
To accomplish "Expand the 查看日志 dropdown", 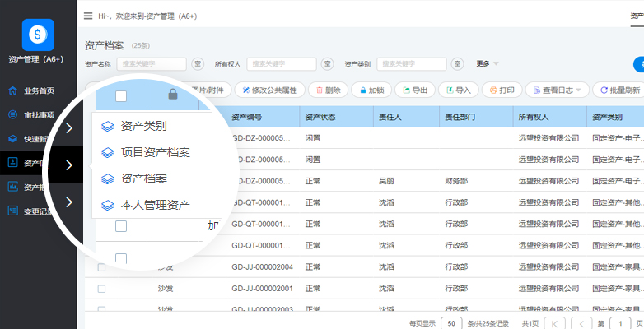I will (558, 90).
